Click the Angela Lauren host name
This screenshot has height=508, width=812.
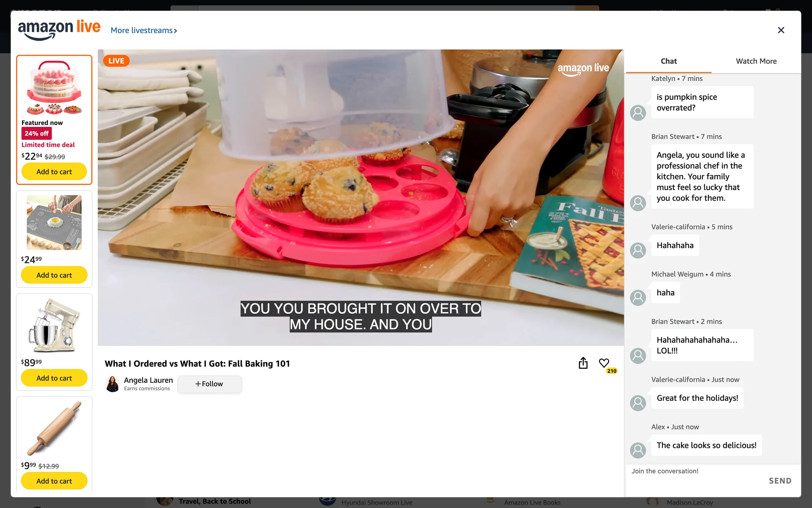coord(148,380)
